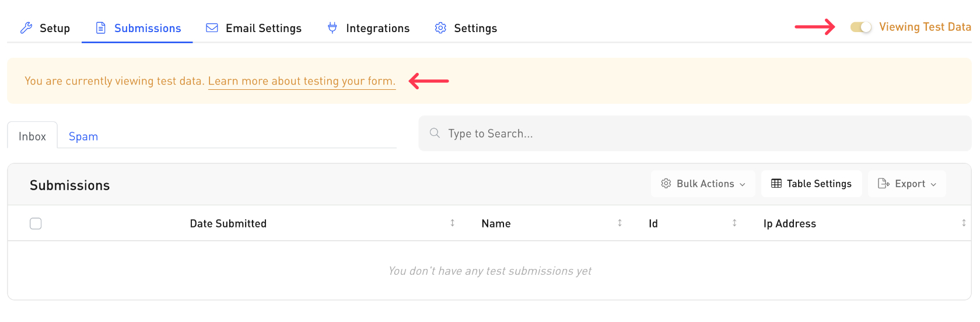
Task: Sort by Date Submitted column arrows
Action: click(x=452, y=223)
